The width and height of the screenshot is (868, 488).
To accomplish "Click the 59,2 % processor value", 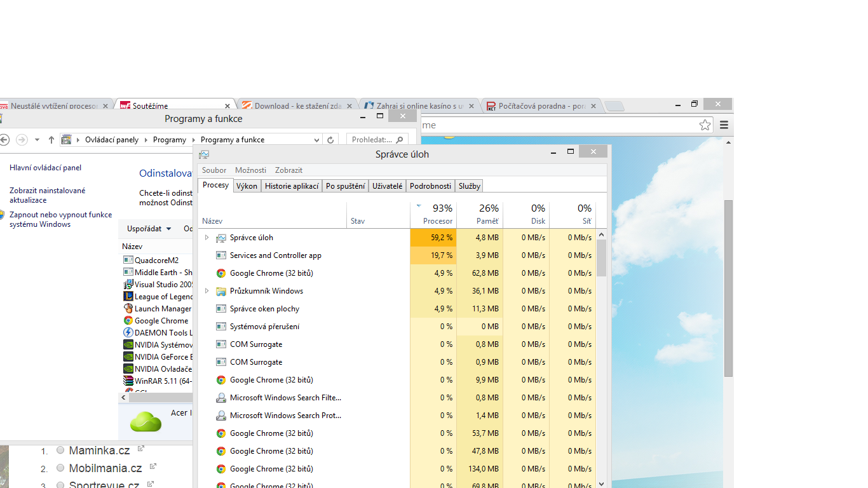I will 442,238.
